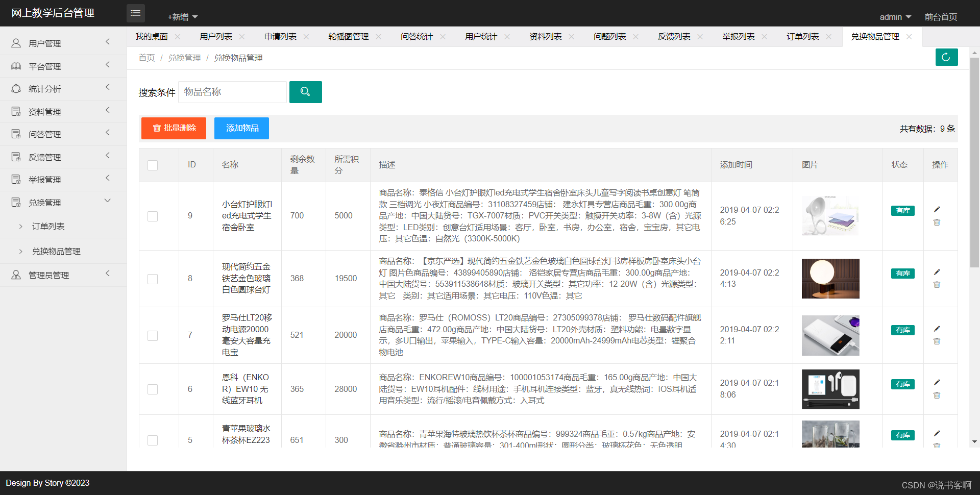
Task: Expand the 资料管理 sidebar chevron
Action: 108,110
